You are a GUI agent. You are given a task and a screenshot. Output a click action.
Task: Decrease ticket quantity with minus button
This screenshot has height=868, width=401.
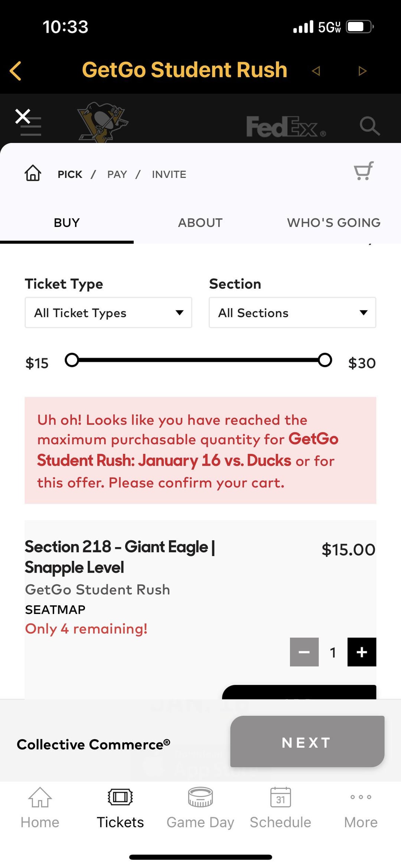pyautogui.click(x=304, y=652)
